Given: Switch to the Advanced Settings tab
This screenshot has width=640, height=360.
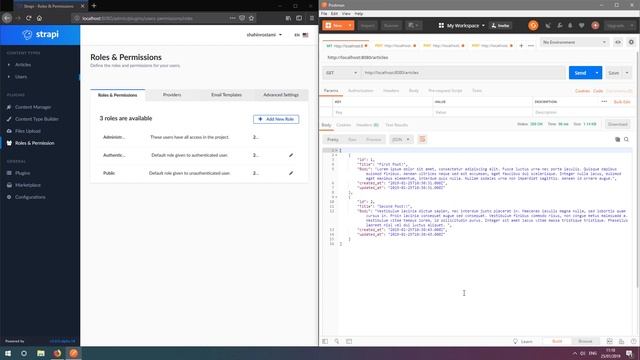Looking at the screenshot, I should pos(281,95).
